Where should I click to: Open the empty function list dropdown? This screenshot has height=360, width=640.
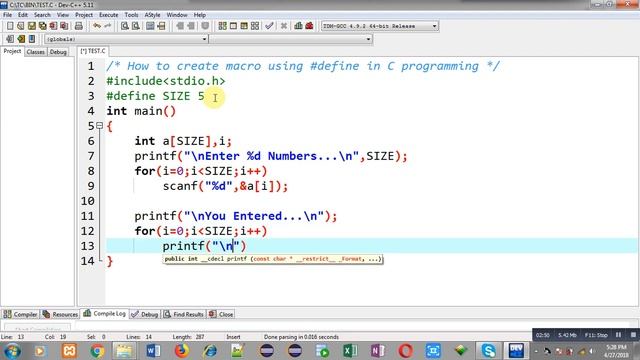click(x=368, y=39)
